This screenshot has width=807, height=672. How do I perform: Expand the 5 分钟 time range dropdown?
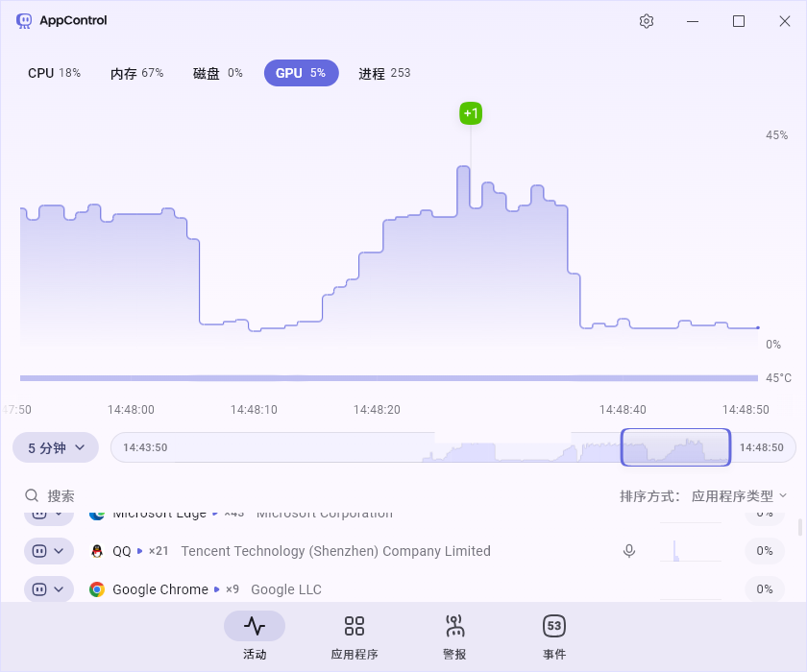click(x=56, y=447)
